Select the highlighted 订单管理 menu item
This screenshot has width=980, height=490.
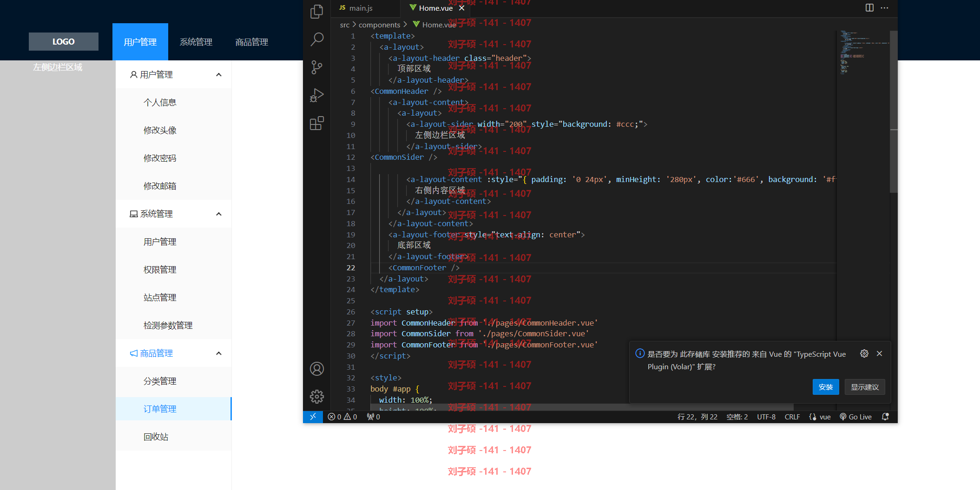[174, 409]
